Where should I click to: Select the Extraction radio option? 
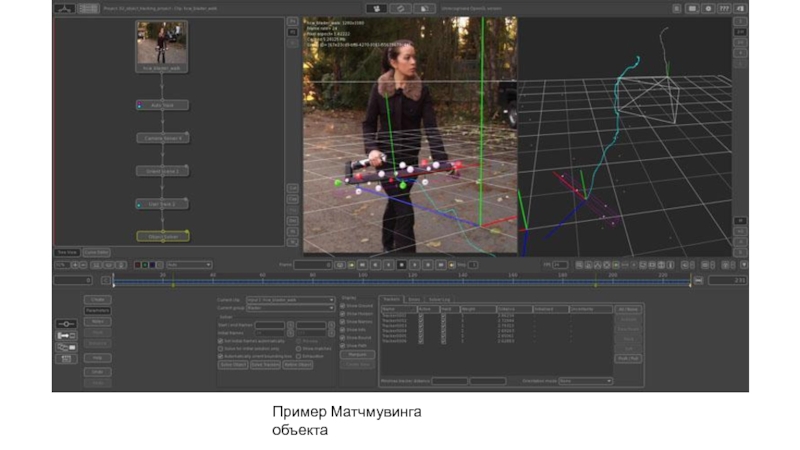(x=298, y=356)
